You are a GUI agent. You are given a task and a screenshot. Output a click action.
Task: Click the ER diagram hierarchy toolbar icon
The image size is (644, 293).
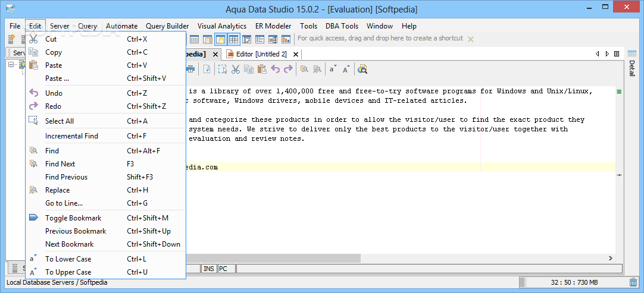coord(273,39)
